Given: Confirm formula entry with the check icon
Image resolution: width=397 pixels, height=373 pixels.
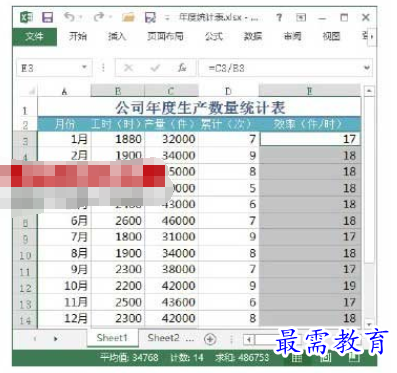Looking at the screenshot, I should (155, 68).
